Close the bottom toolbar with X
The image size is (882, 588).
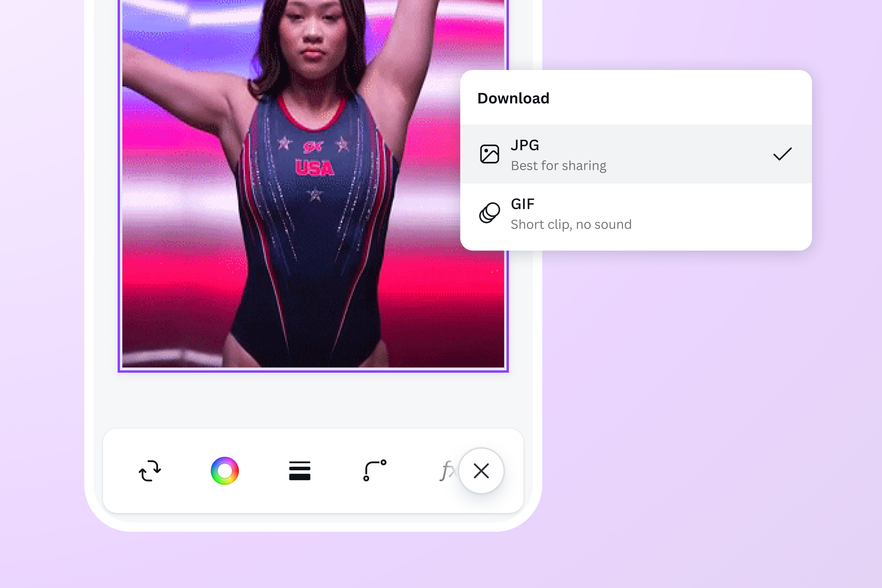pos(481,471)
